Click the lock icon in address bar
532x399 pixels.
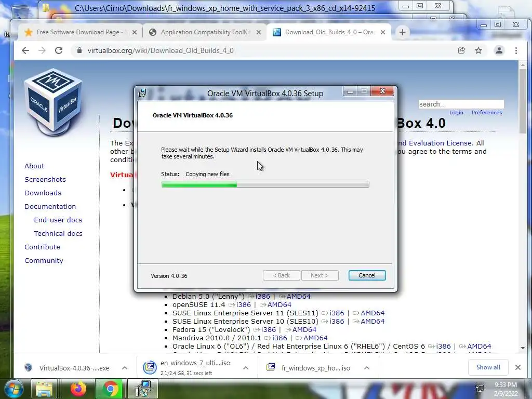point(79,50)
